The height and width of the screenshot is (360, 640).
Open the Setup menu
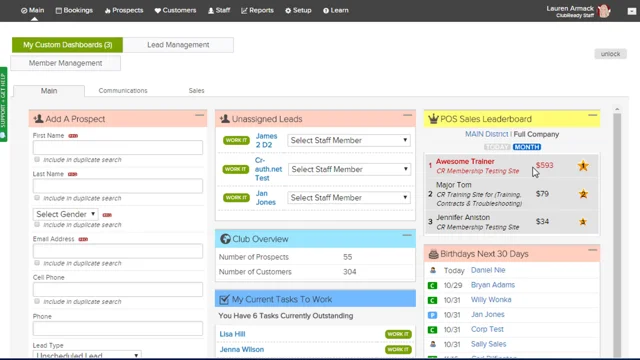click(298, 11)
